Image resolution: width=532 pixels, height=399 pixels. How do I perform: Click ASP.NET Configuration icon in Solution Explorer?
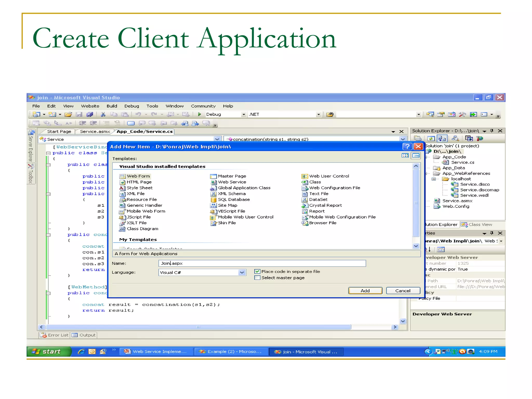pos(480,138)
